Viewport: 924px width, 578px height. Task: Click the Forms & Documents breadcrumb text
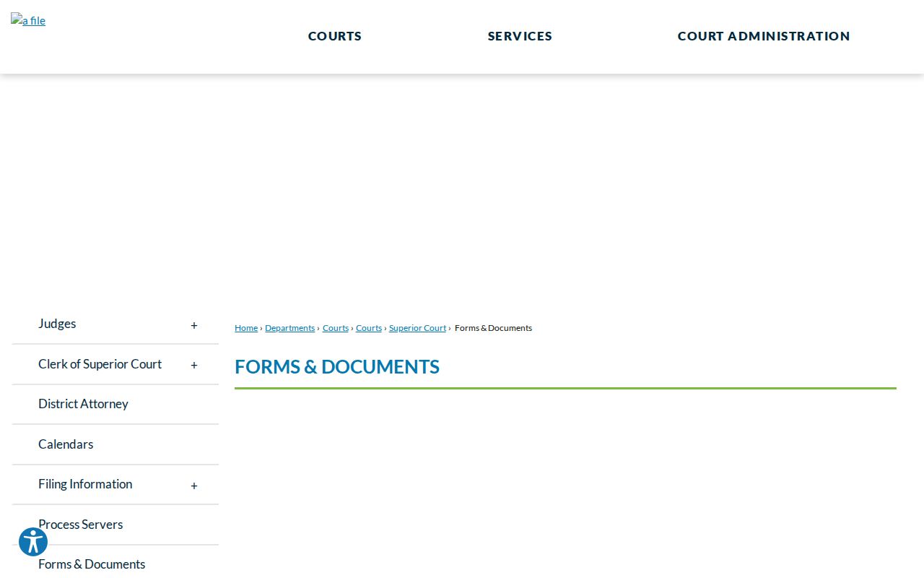click(493, 328)
